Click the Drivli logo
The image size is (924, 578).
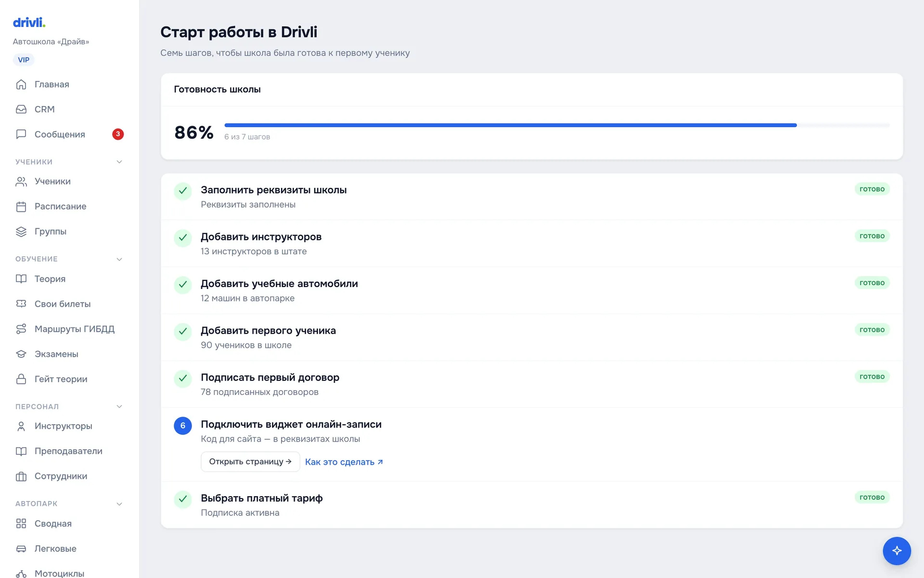point(29,22)
